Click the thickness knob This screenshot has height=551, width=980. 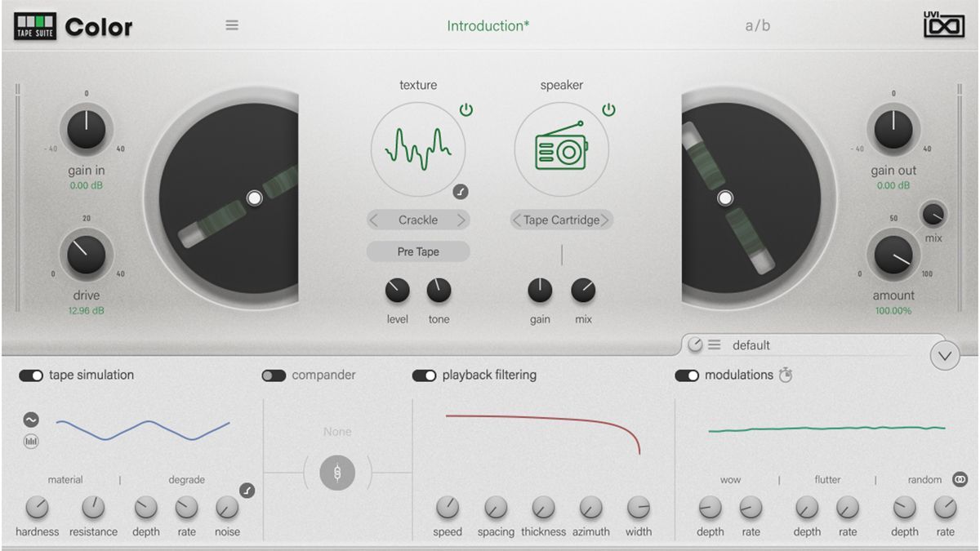click(x=543, y=508)
